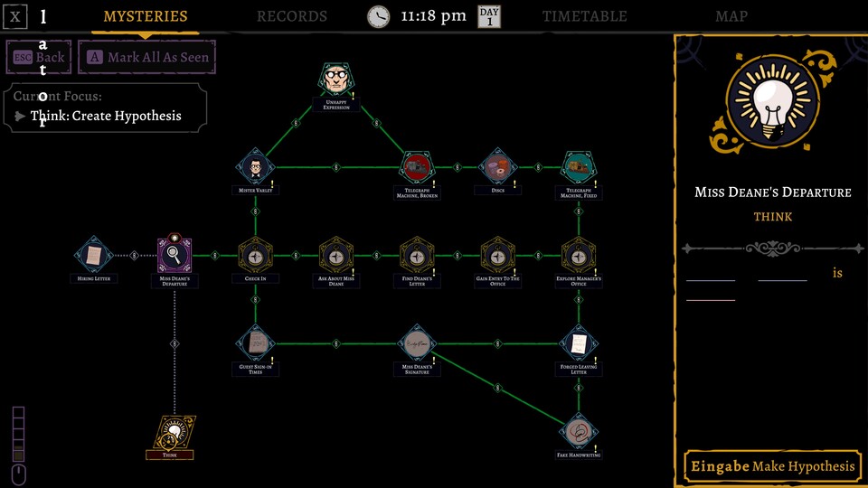Click the Miss Deane's Departure magnifier node
This screenshot has width=868, height=488.
[x=174, y=256]
